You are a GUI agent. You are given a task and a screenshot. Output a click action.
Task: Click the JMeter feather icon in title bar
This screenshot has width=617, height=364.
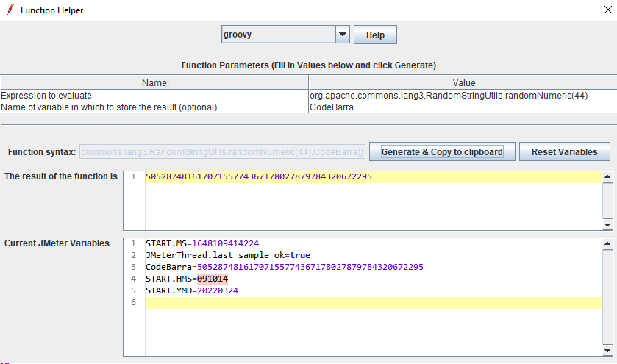(x=10, y=10)
